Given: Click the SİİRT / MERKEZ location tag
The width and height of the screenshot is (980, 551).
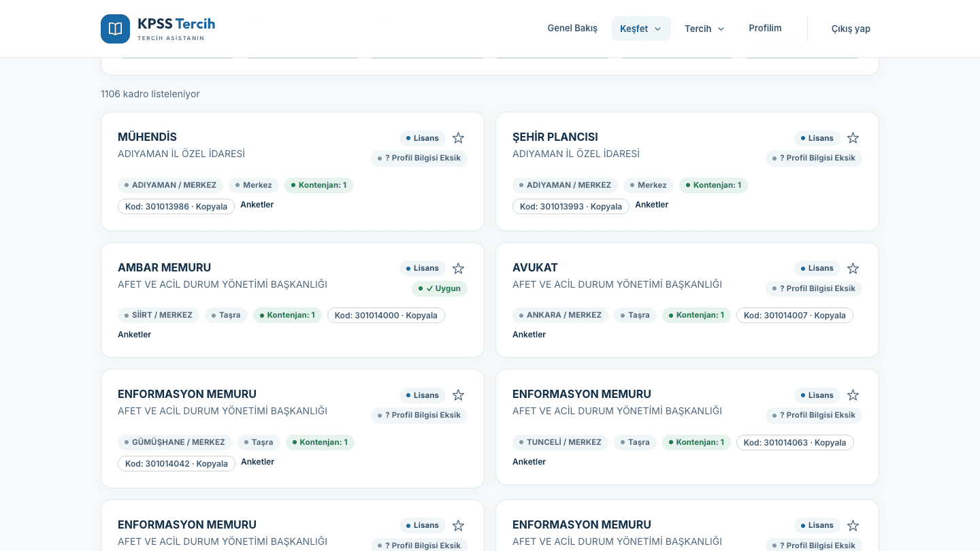Looking at the screenshot, I should (159, 315).
